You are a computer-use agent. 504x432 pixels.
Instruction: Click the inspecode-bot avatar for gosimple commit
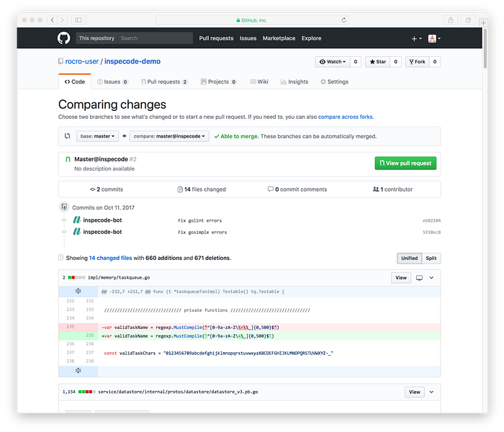[76, 231]
